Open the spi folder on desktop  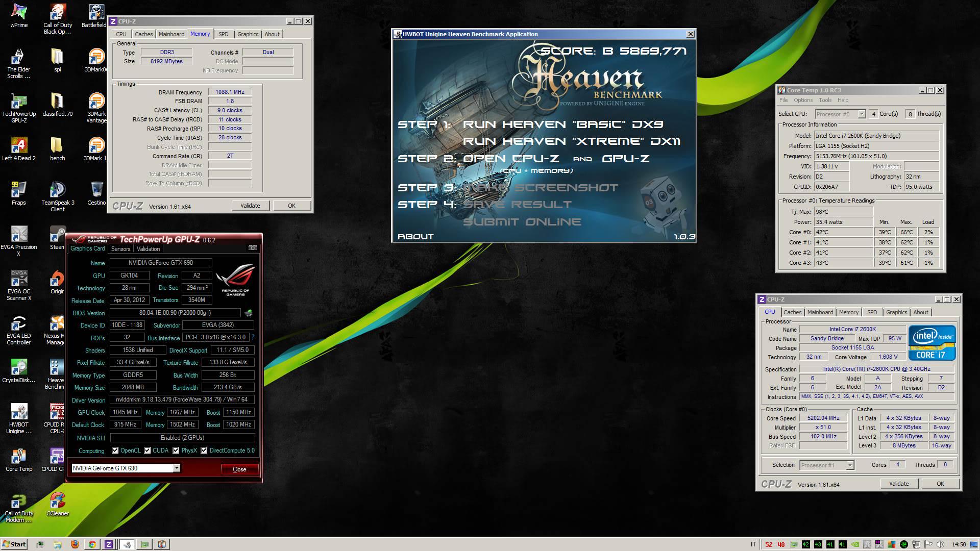tap(57, 61)
